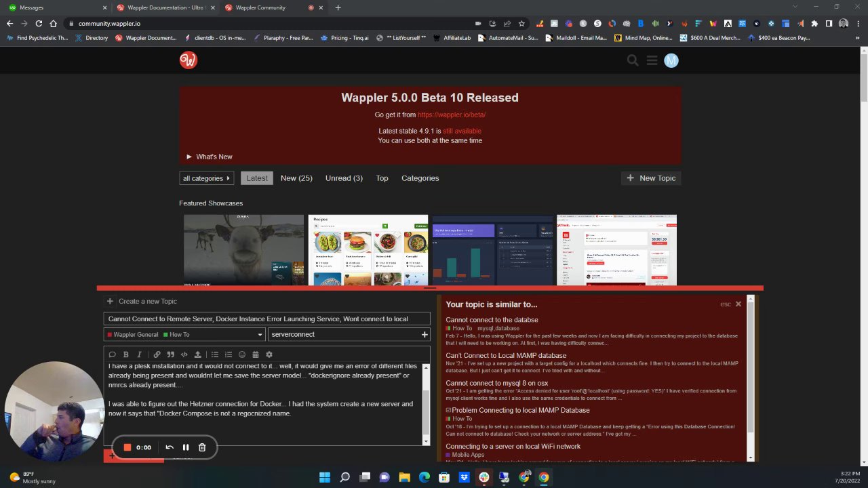
Task: Switch to Wappler Documentation browser tab
Action: (x=165, y=7)
